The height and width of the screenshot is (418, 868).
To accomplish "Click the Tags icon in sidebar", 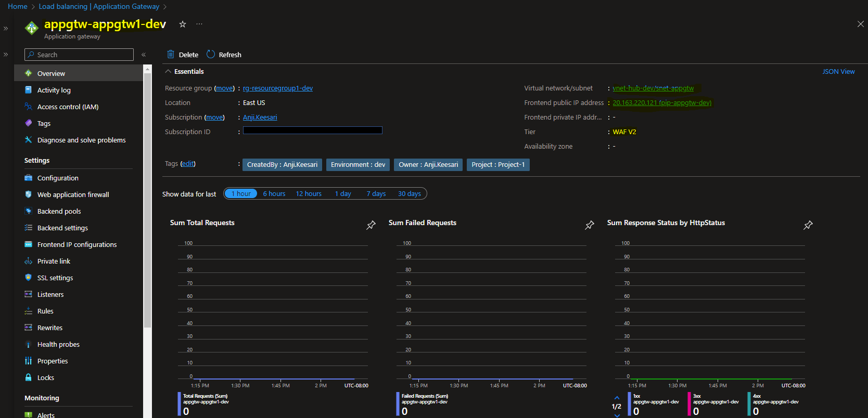I will click(29, 123).
